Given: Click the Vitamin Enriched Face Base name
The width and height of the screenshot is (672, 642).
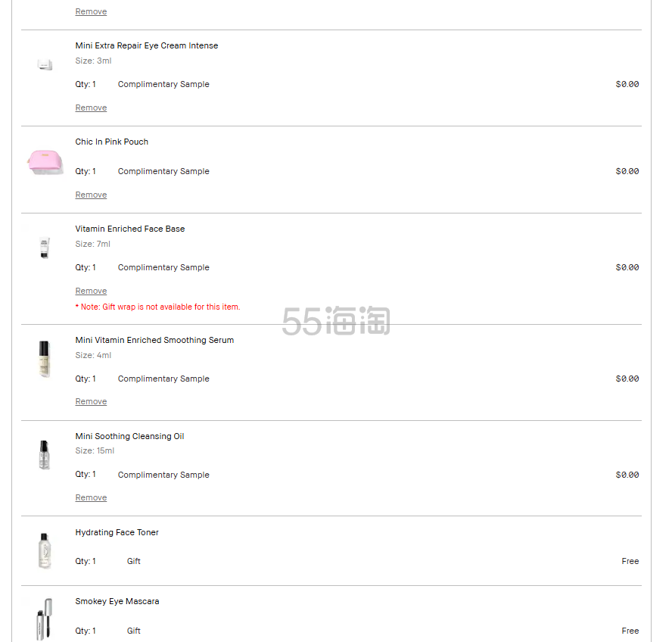Looking at the screenshot, I should tap(129, 229).
